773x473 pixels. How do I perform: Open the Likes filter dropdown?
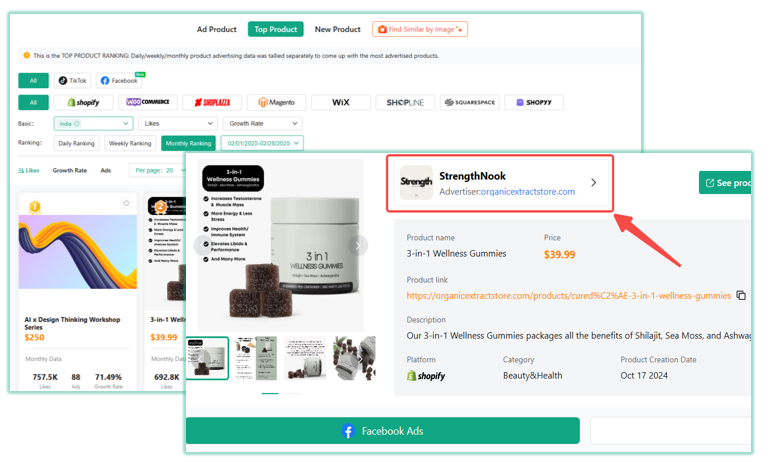click(x=178, y=123)
